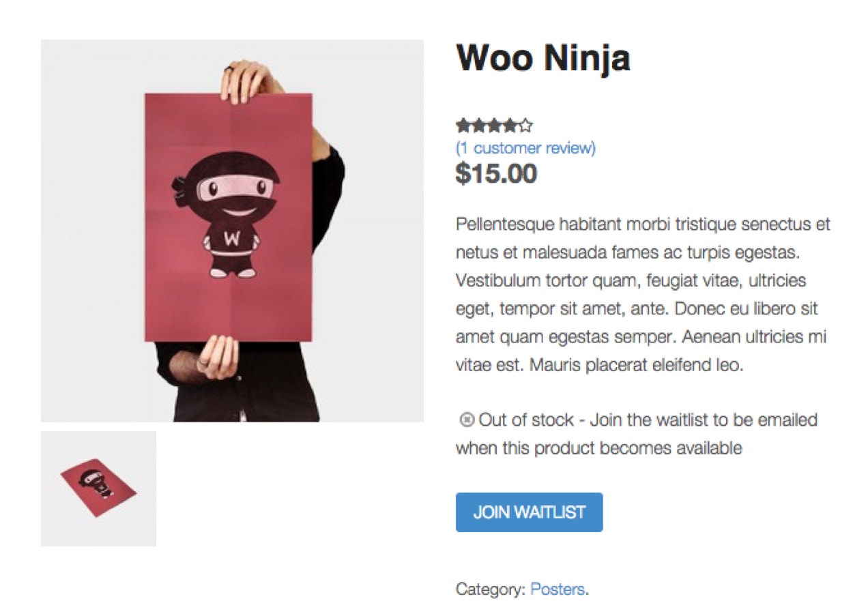The width and height of the screenshot is (868, 614).
Task: Click the hand holding the poster's bottom edge
Action: pyautogui.click(x=218, y=356)
